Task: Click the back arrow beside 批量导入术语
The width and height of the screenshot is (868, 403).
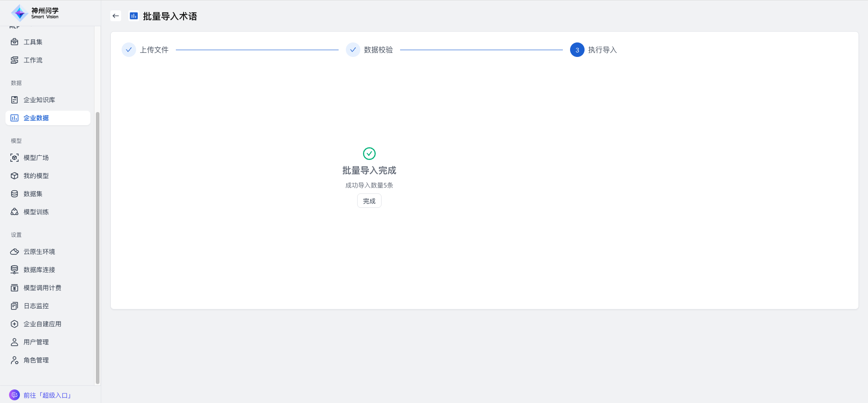Action: (x=116, y=16)
